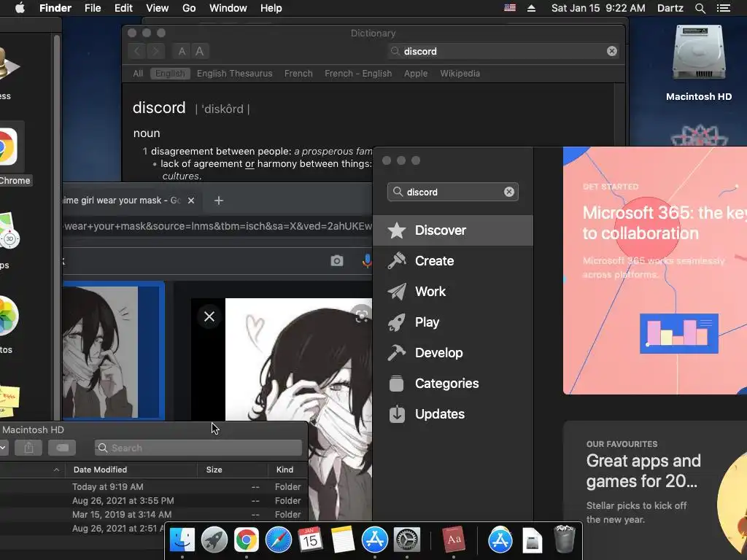Start voice search microphone in Chrome

point(366,261)
